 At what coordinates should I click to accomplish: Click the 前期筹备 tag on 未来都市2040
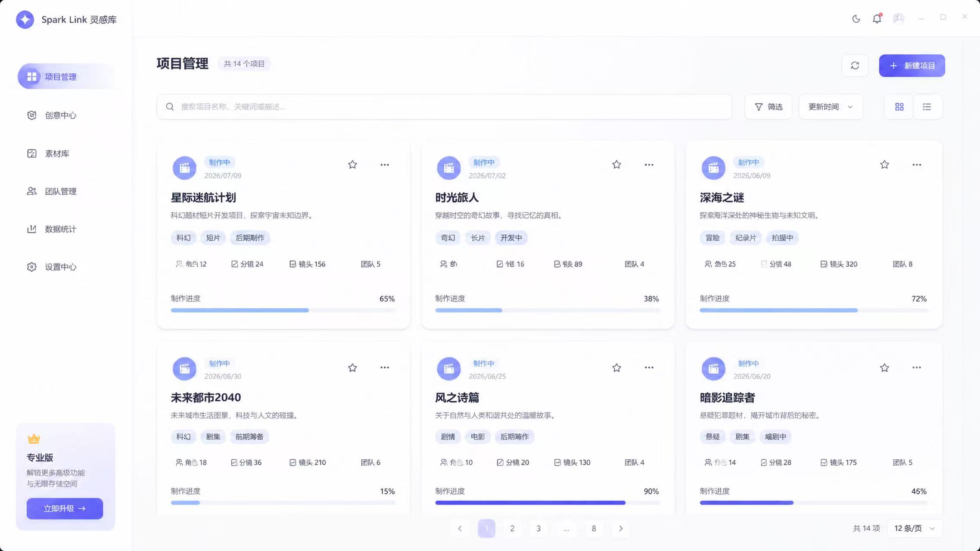[249, 436]
